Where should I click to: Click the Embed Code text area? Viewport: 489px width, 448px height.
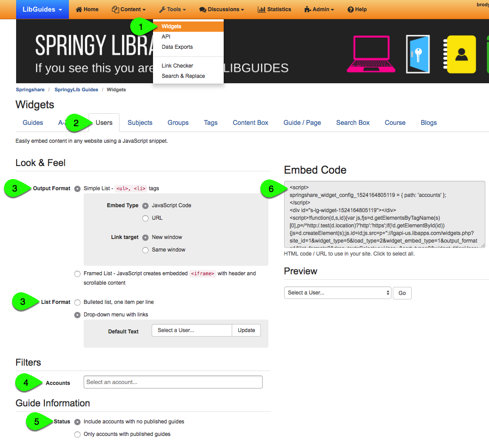[384, 214]
